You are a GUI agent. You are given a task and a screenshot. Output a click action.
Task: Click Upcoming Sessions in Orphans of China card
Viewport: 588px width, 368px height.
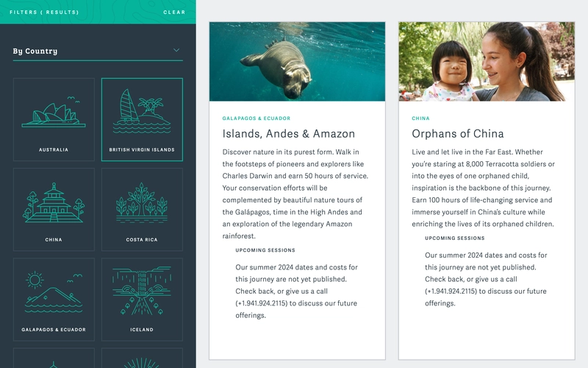455,238
